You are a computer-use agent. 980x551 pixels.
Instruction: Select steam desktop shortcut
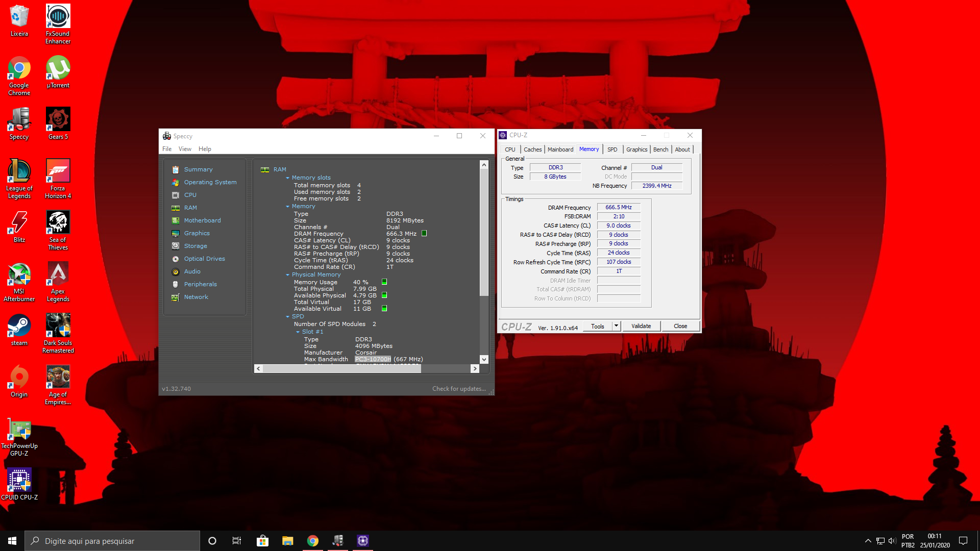point(19,330)
